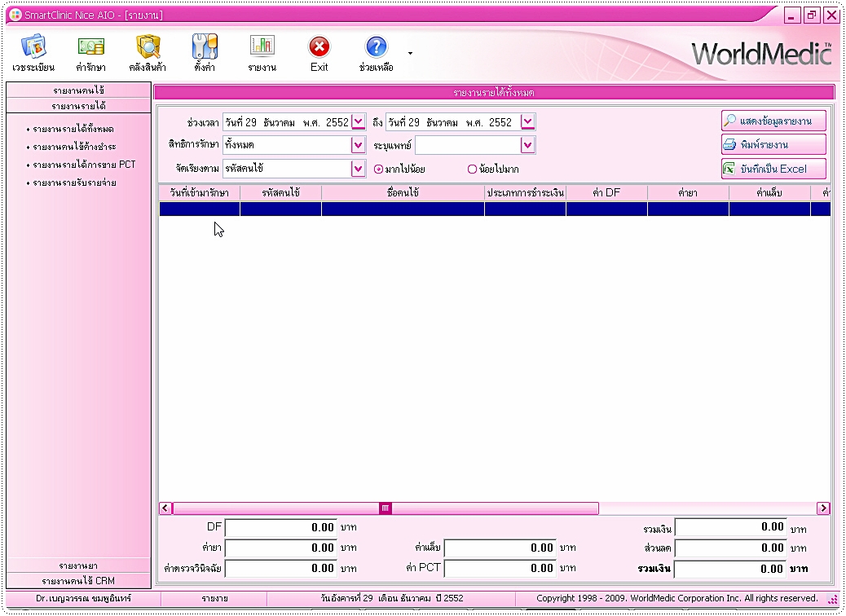
Task: Restore down the SmartClinic window
Action: pyautogui.click(x=812, y=15)
